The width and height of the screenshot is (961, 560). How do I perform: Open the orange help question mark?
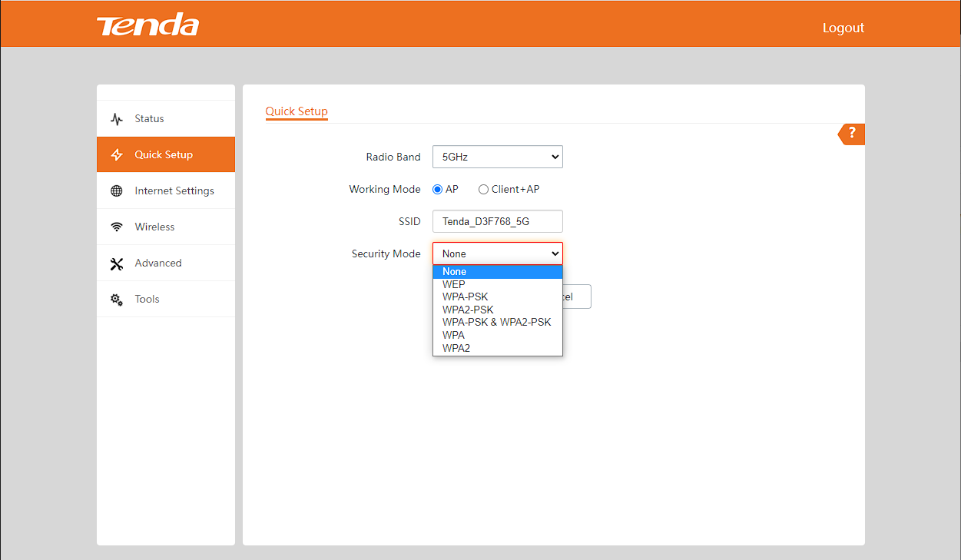(851, 134)
